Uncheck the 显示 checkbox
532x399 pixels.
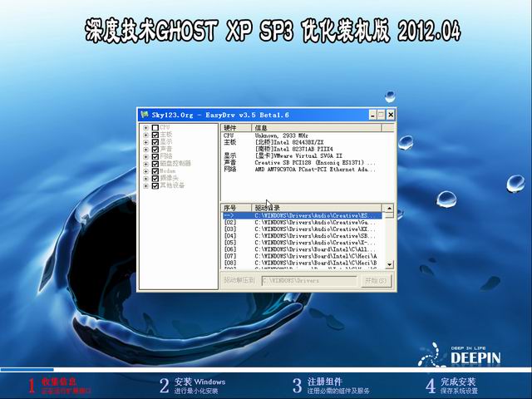(155, 142)
